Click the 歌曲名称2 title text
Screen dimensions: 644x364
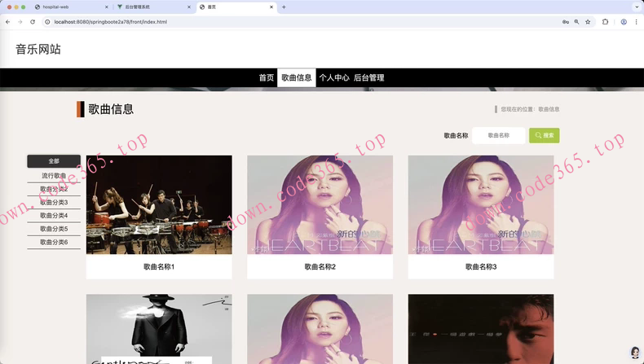[320, 267]
